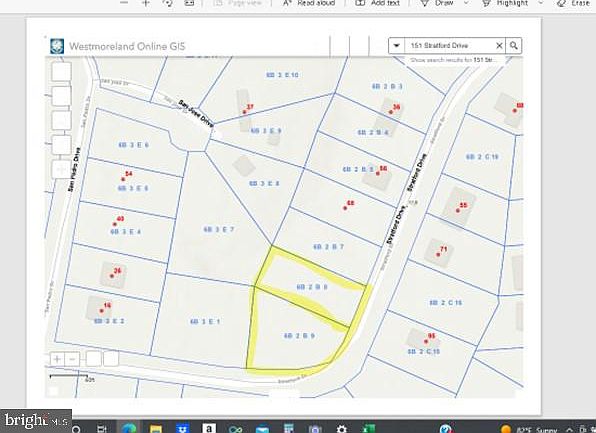This screenshot has width=596, height=433.
Task: Click inside the address search field
Action: click(x=449, y=46)
